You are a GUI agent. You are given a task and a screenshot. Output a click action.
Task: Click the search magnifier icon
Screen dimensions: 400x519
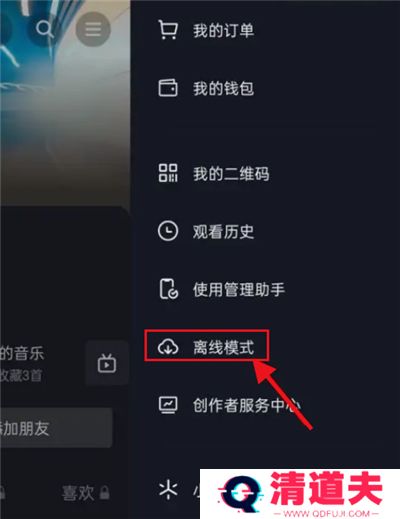(44, 29)
